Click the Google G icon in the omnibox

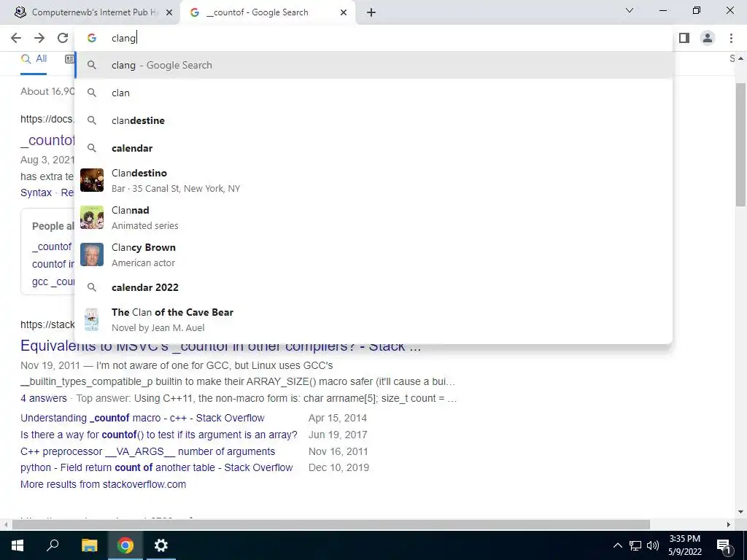91,38
